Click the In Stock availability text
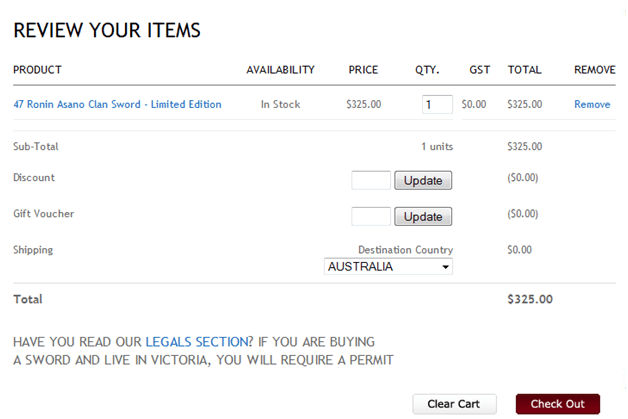Screen dimensions: 628x419 (280, 104)
